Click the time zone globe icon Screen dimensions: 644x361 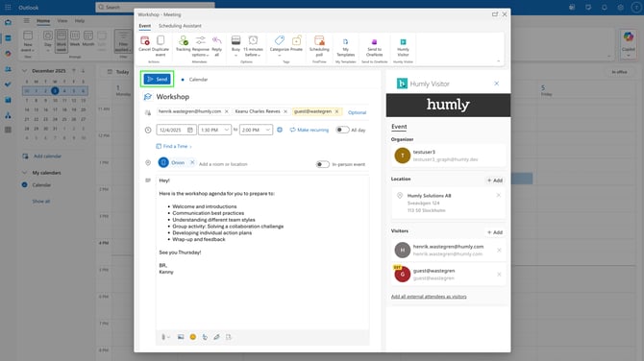pyautogui.click(x=280, y=130)
